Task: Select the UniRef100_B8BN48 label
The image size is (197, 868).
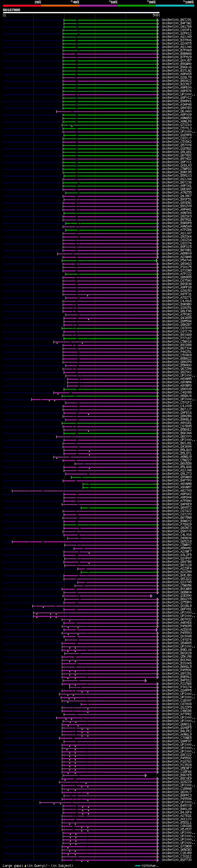Action: 176,54
